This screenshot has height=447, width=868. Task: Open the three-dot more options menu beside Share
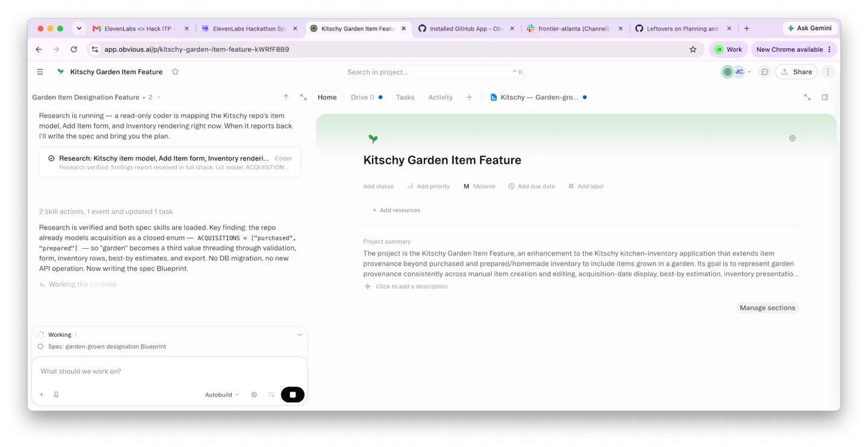point(828,72)
